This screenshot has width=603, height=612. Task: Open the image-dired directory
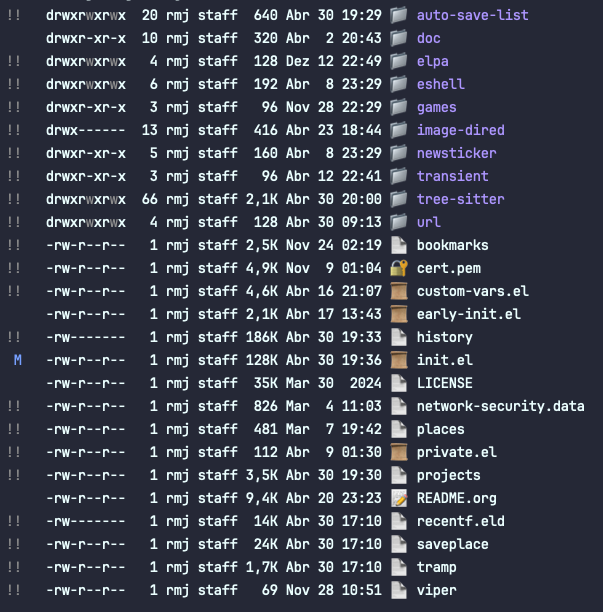(461, 130)
